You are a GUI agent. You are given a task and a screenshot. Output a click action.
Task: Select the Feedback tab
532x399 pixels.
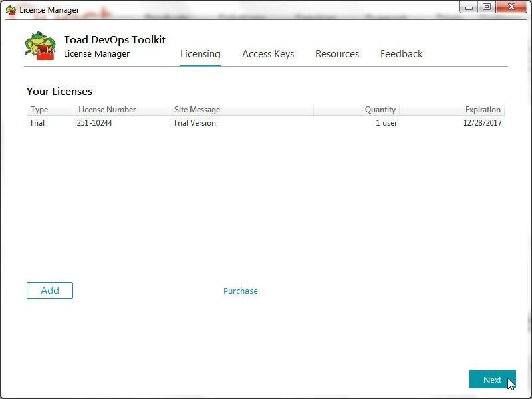tap(402, 54)
